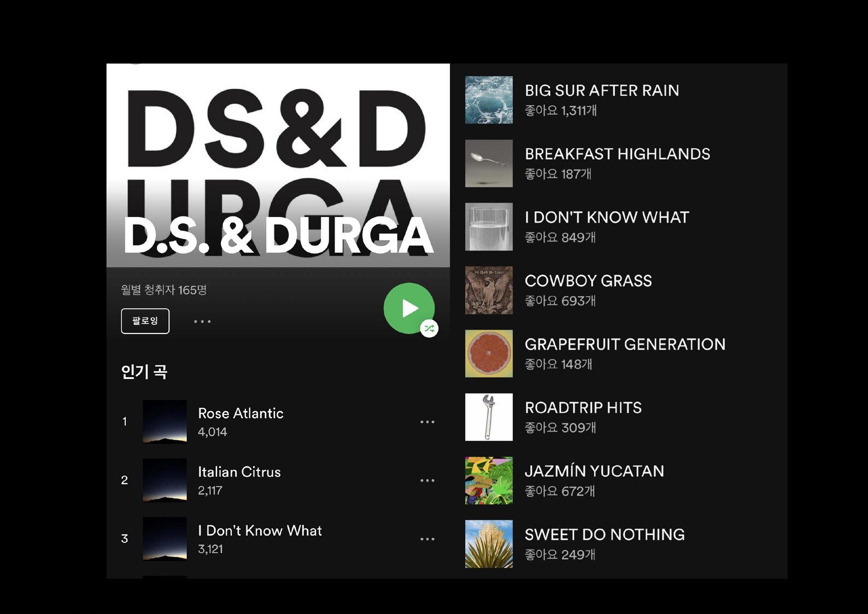The image size is (868, 614).
Task: Click the spoon cover of BREAKFAST HIGHLANDS
Action: coord(489,163)
